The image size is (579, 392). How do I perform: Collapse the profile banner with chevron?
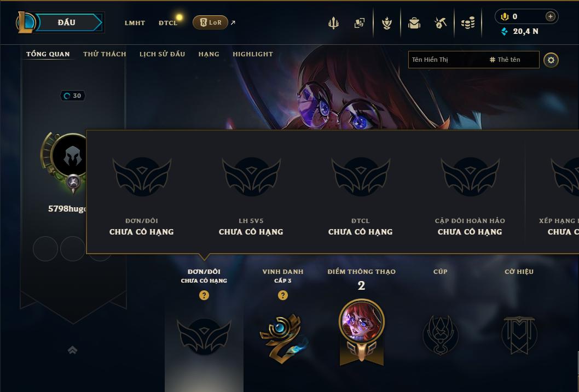(72, 350)
